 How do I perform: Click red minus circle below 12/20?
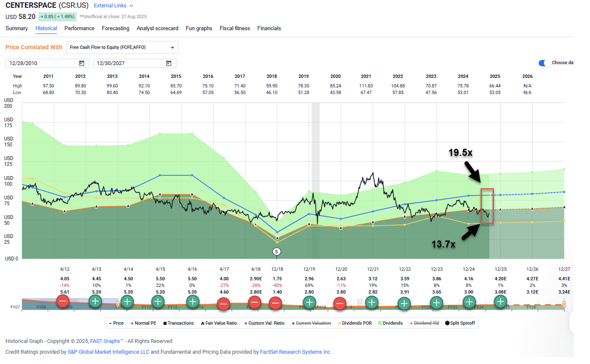340,304
